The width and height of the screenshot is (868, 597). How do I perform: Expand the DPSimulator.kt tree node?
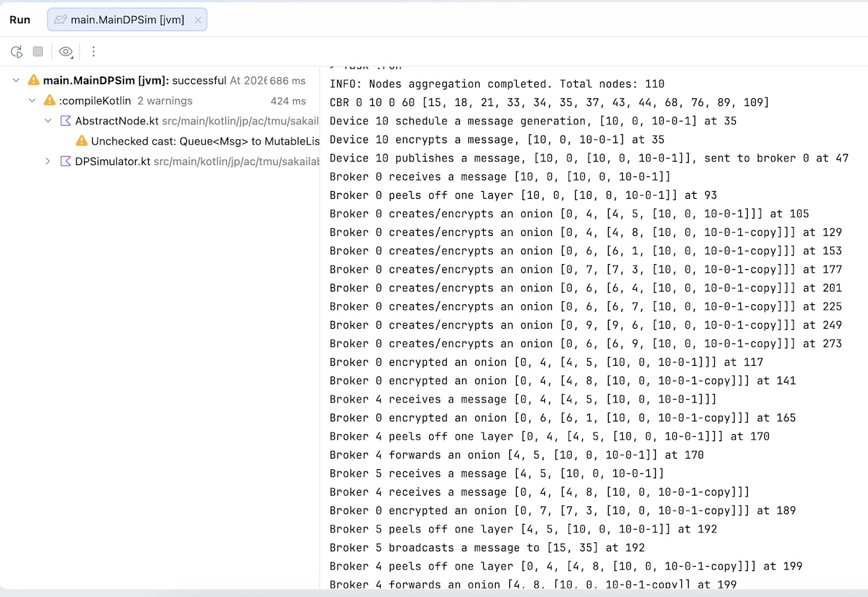(x=48, y=162)
